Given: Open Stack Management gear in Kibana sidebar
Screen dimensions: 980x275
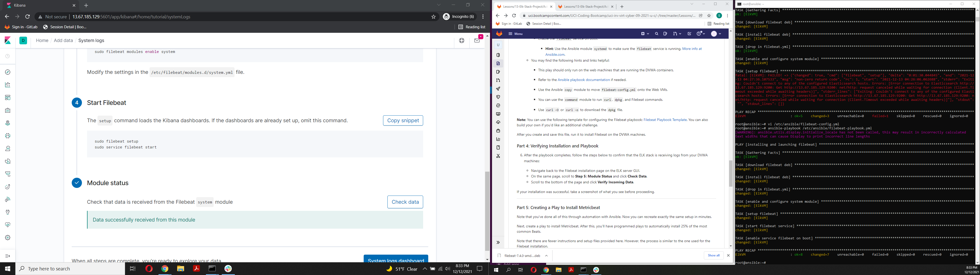Looking at the screenshot, I should coord(8,237).
